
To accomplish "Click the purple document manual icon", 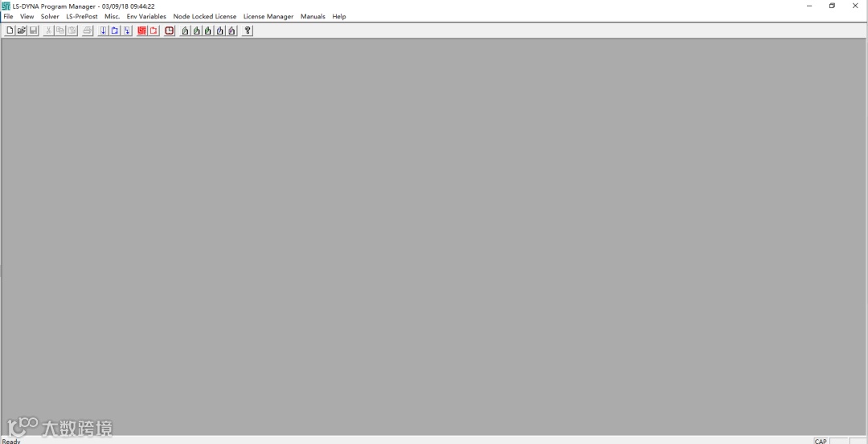I will tap(231, 31).
